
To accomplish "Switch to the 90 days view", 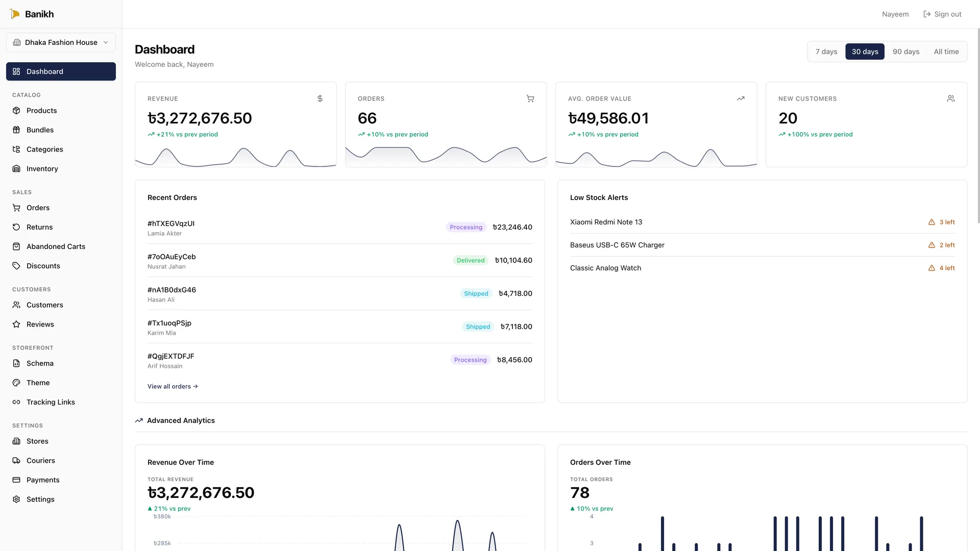I will click(x=906, y=52).
